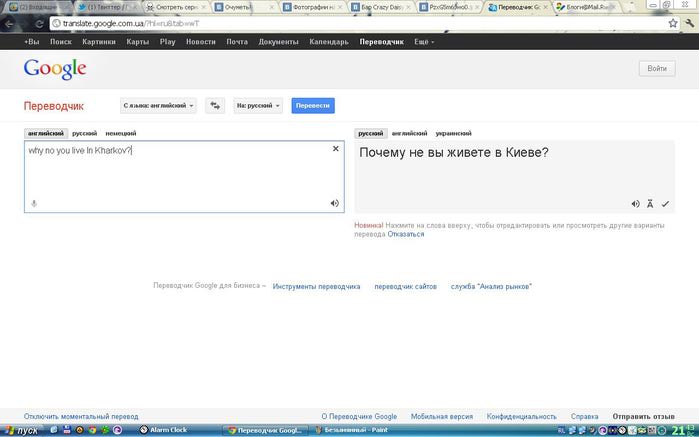The height and width of the screenshot is (437, 699).
Task: Reload page with the refresh icon
Action: [x=39, y=24]
